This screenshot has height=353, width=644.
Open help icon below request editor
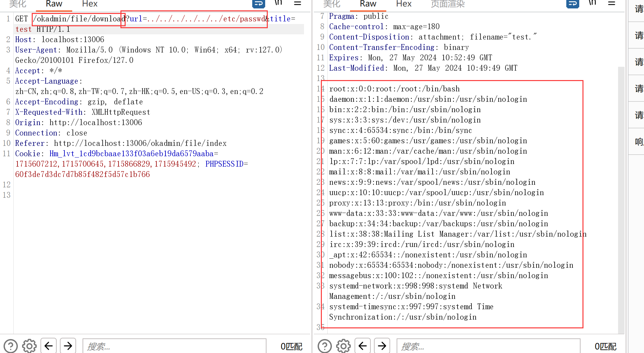(11, 346)
